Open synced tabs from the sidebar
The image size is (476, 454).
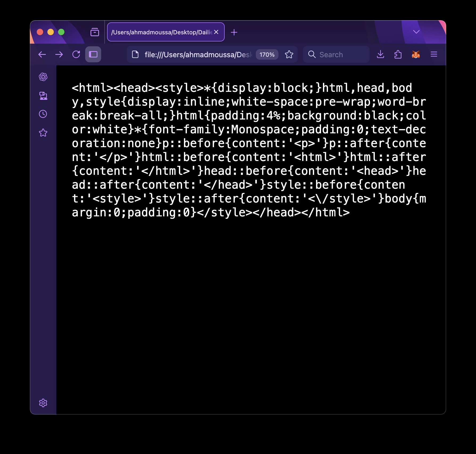(x=43, y=96)
